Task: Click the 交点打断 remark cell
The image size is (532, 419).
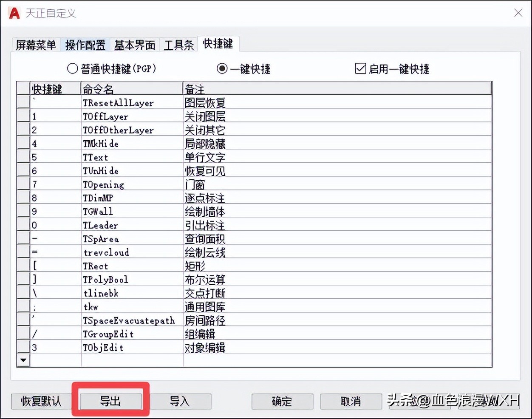Action: 337,293
